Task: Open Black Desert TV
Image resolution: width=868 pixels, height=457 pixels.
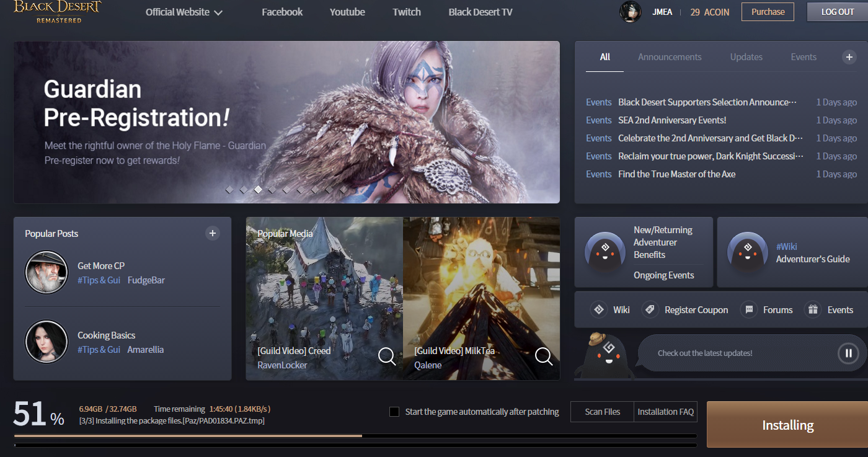Action: point(480,12)
